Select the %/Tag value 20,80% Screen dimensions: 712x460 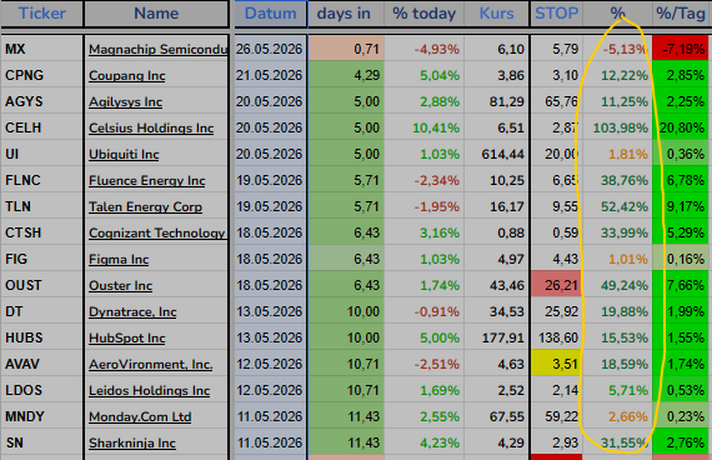[681, 128]
